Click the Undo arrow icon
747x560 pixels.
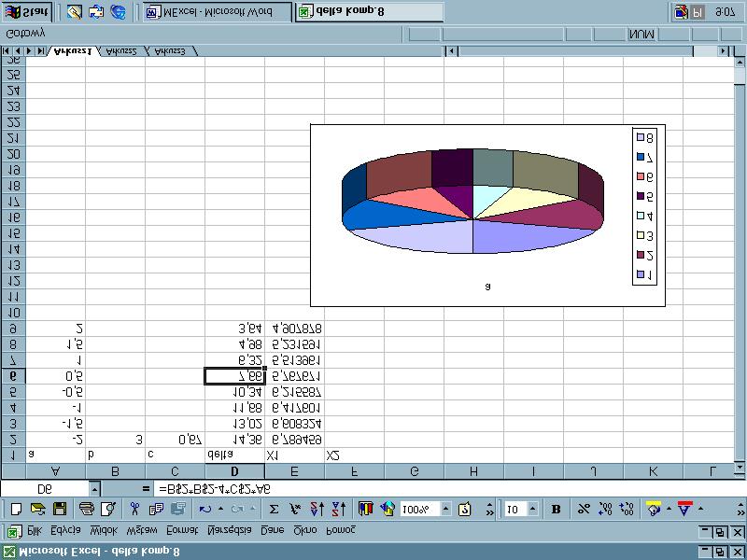pos(205,509)
